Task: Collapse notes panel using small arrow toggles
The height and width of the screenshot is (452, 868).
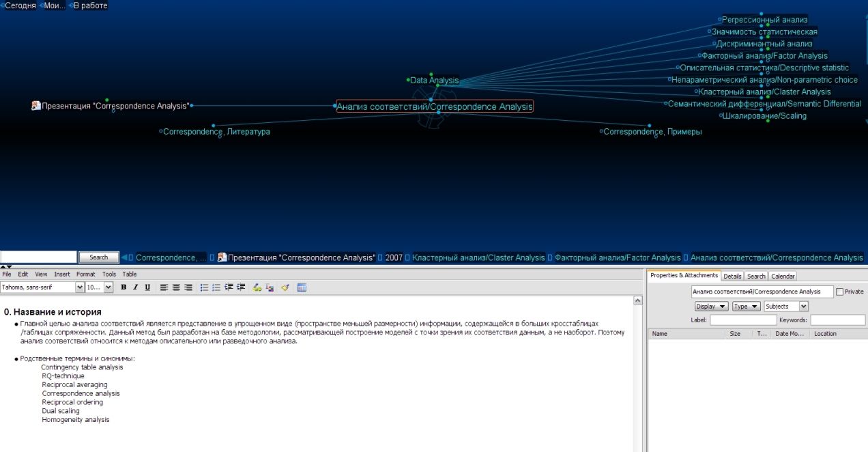Action: pyautogui.click(x=5, y=266)
